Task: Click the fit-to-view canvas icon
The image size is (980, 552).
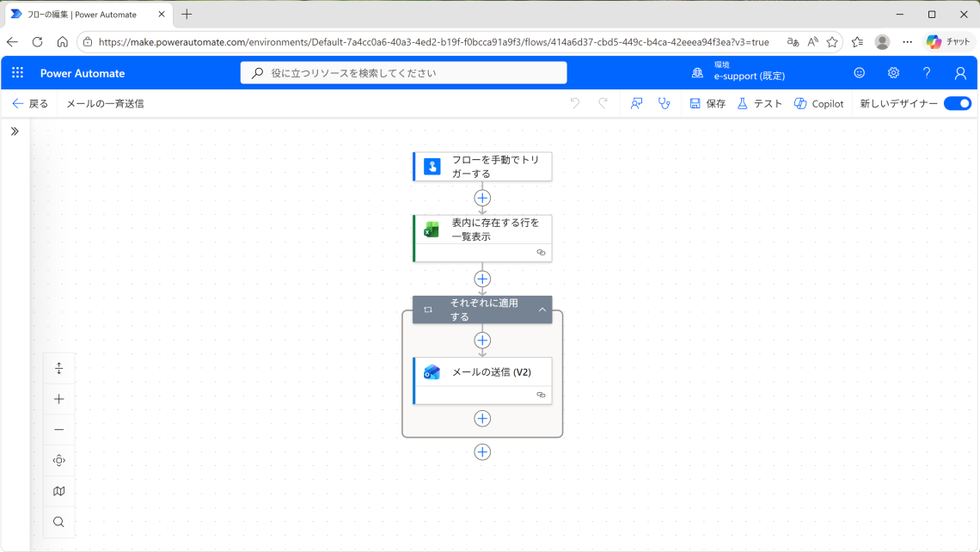Action: pos(58,461)
